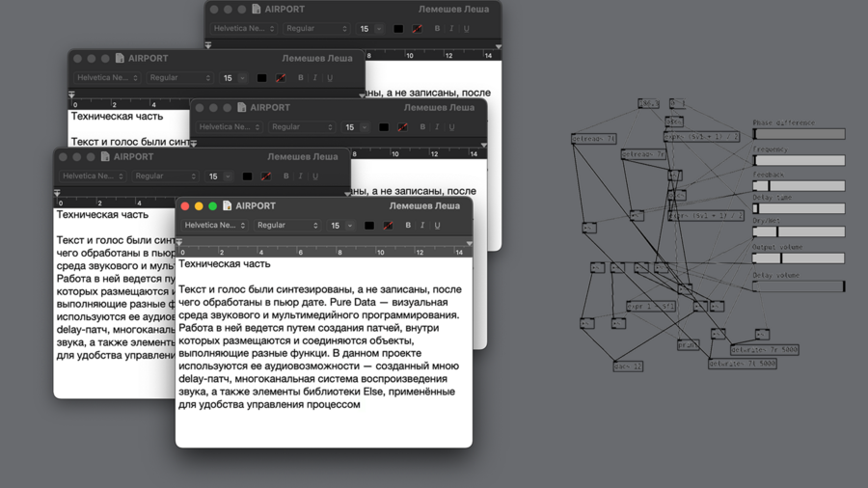Viewport: 868px width, 488px height.
Task: Click left indent marker on frontmost window ruler
Action: [178, 242]
